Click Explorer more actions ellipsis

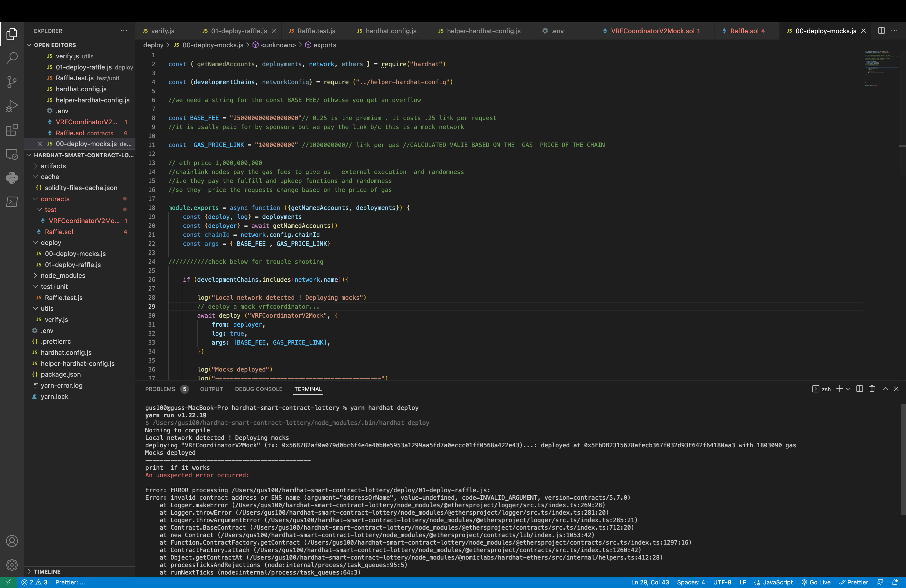pyautogui.click(x=124, y=31)
